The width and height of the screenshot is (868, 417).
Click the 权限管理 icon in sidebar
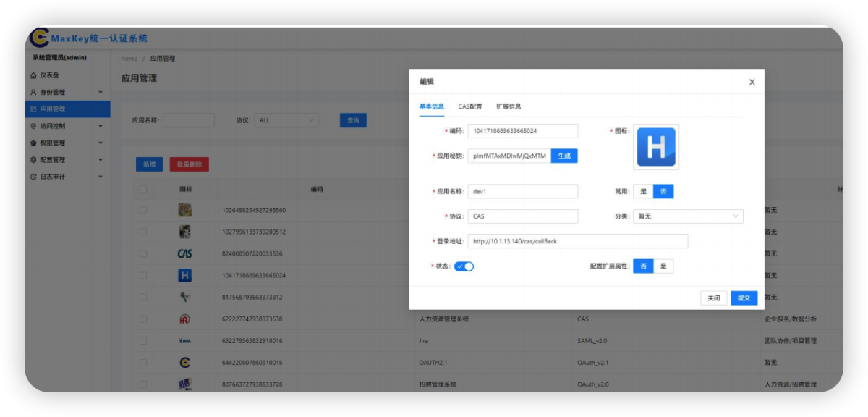click(x=33, y=143)
